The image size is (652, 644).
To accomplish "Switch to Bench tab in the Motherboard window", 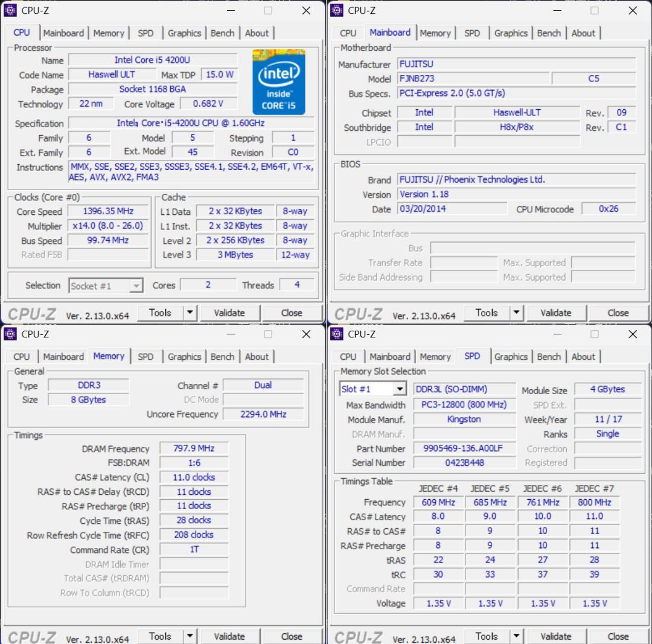I will pos(549,33).
